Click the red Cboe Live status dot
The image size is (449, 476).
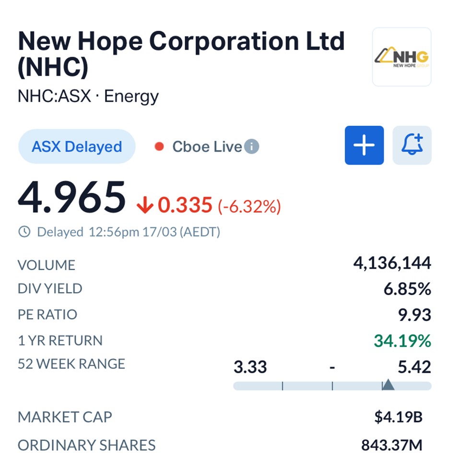click(159, 146)
